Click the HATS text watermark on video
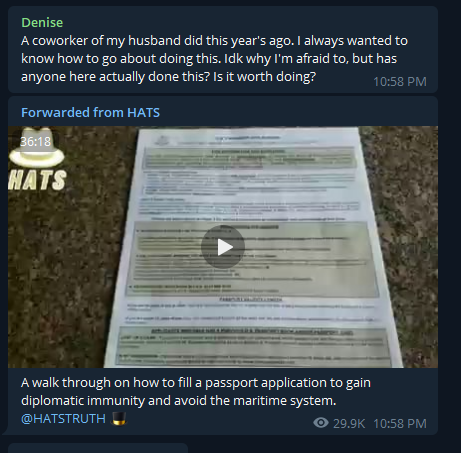The image size is (461, 453). tap(37, 180)
